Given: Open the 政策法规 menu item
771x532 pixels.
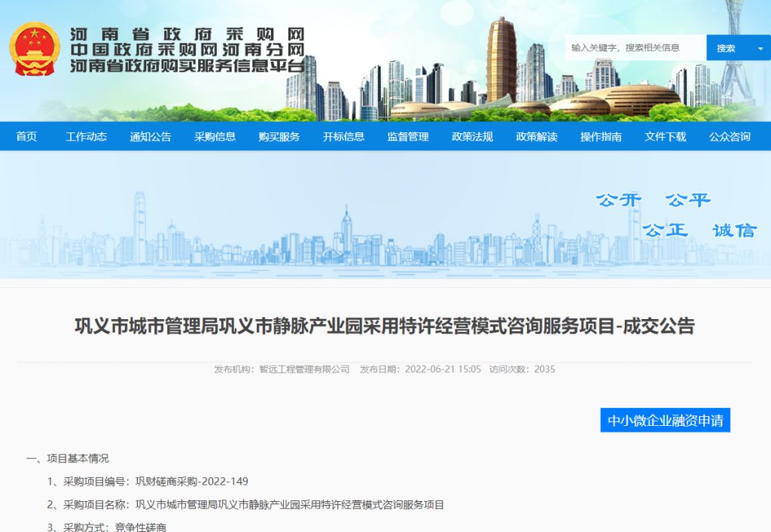Looking at the screenshot, I should (473, 136).
